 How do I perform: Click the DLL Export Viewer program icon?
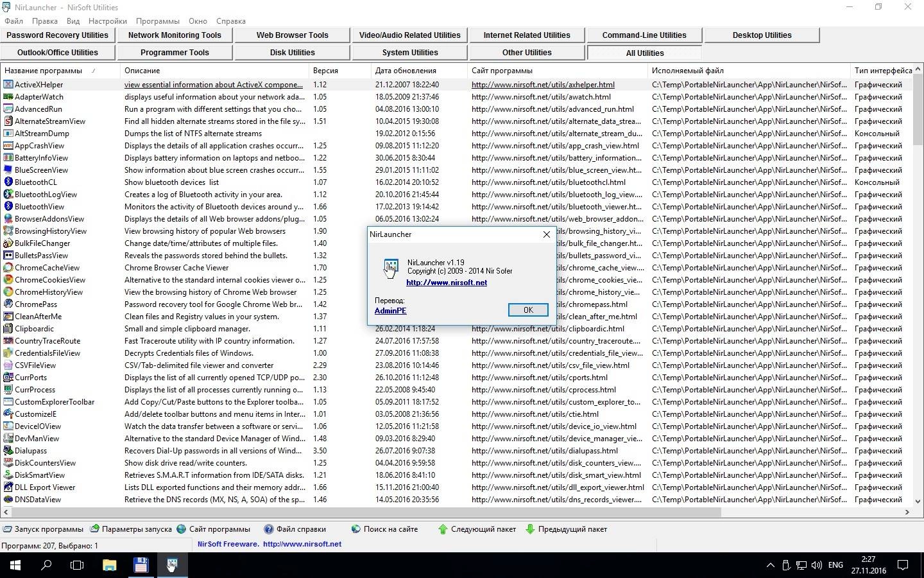coord(8,487)
